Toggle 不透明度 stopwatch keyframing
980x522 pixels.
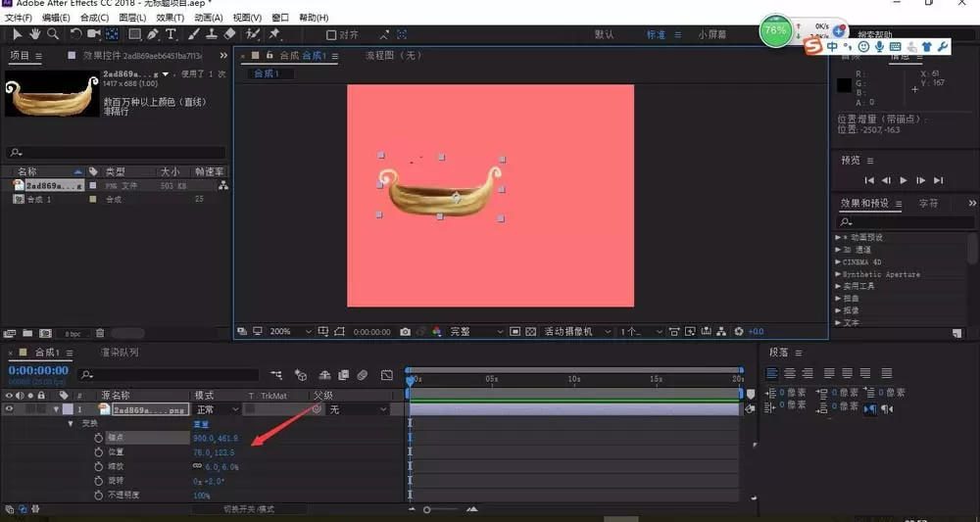[x=98, y=496]
